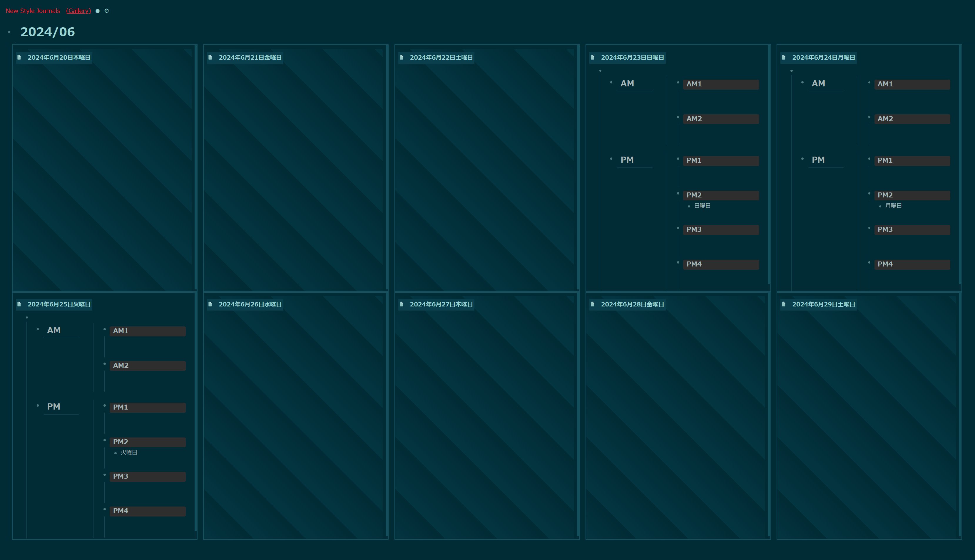Open journal 2024年6月27日木曜日
The height and width of the screenshot is (560, 975).
click(x=441, y=304)
